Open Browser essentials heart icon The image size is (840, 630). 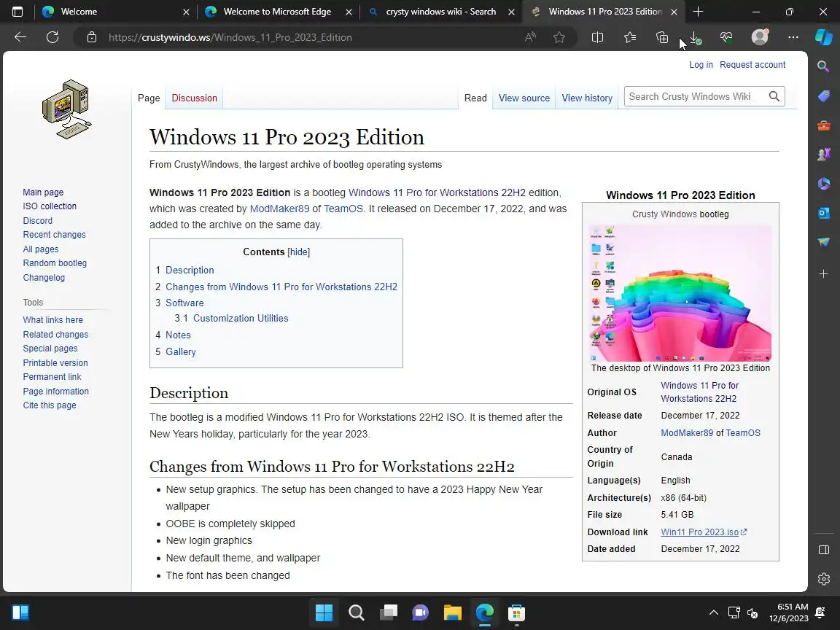726,37
